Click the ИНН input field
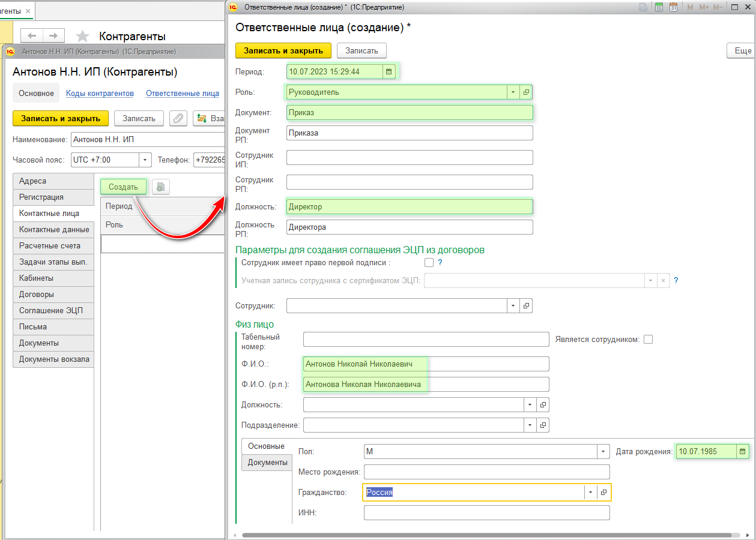 click(x=486, y=512)
